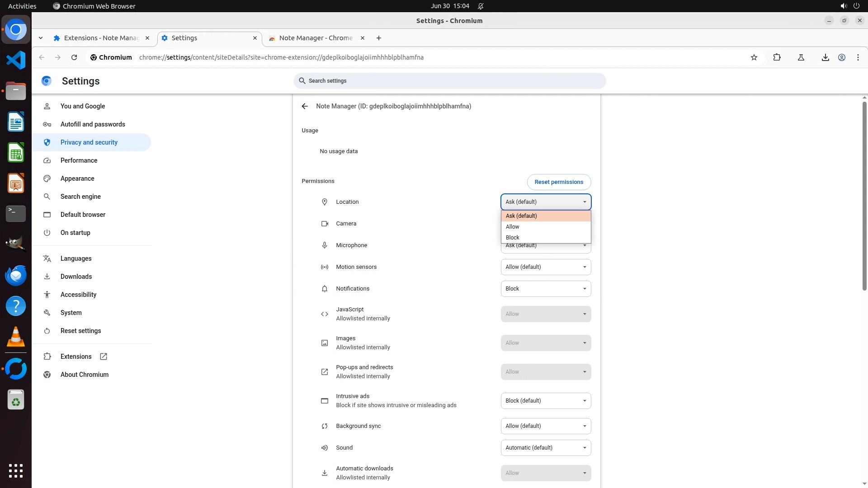Expand the Notifications permission dropdown

pos(545,289)
